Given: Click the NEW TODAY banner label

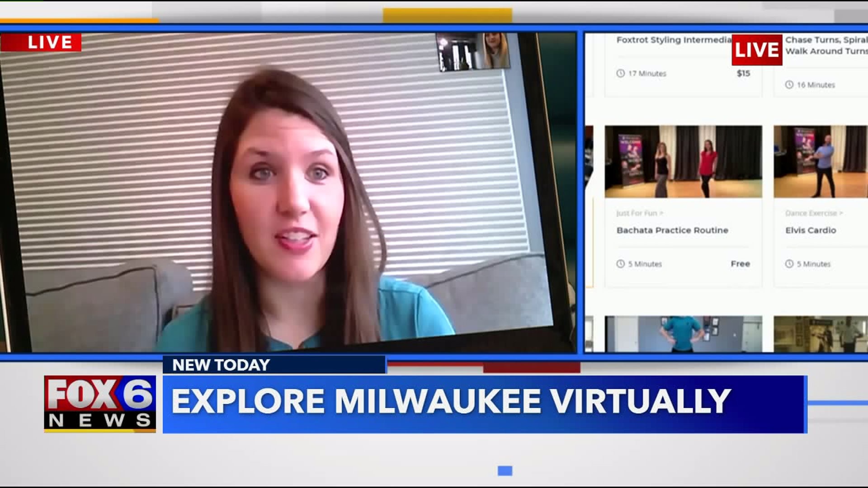Looking at the screenshot, I should coord(221,365).
